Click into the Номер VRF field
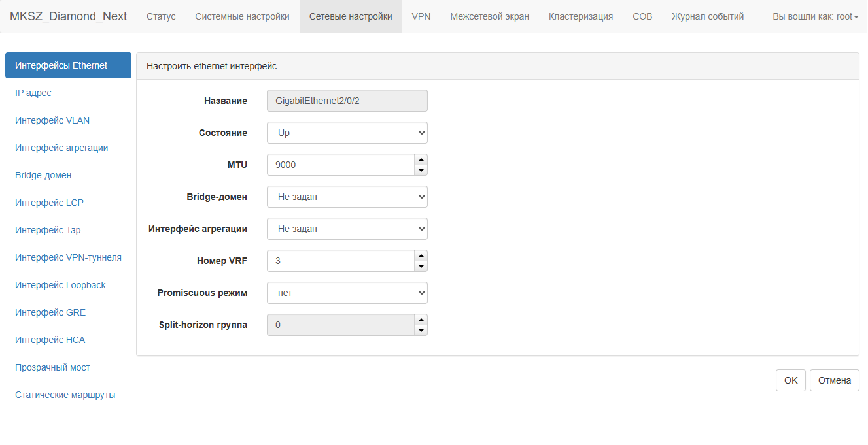 (341, 261)
